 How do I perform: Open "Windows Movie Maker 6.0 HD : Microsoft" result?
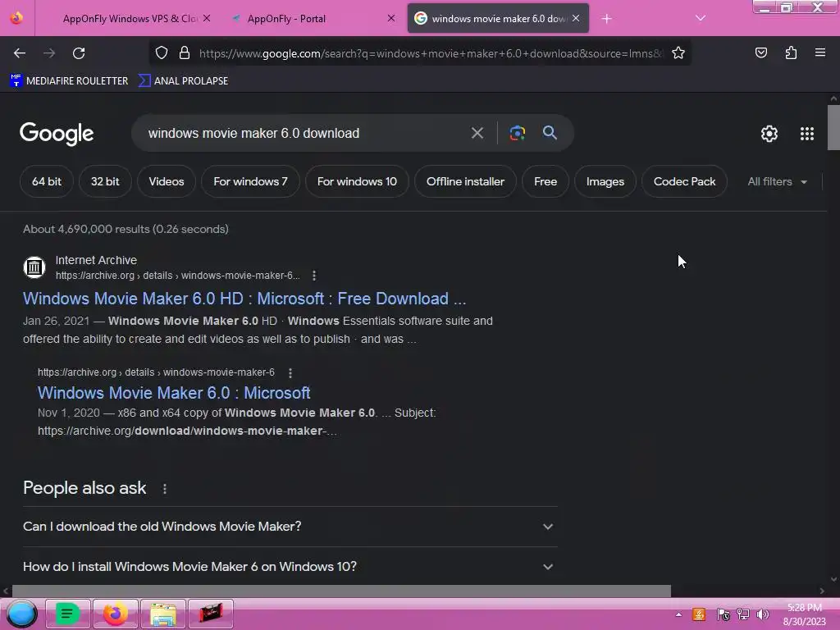pos(244,299)
